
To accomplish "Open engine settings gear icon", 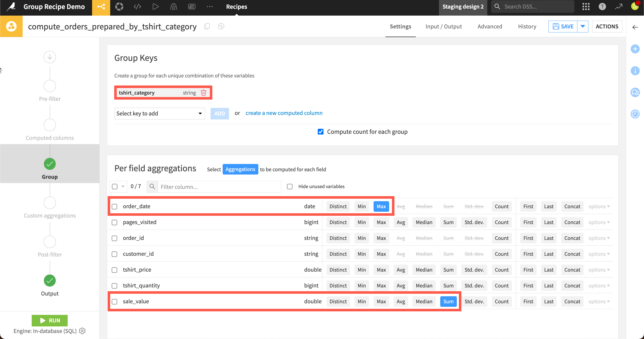I will [82, 331].
